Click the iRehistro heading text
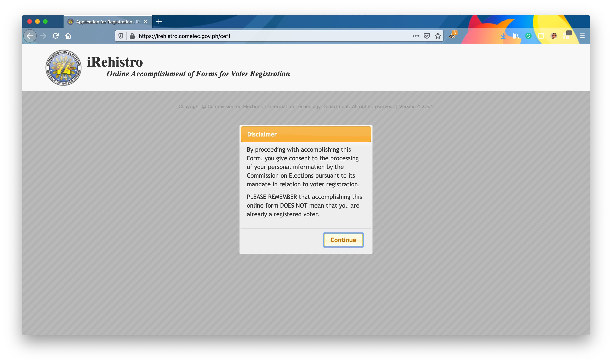Viewport: 612px width, 364px height. (x=115, y=62)
